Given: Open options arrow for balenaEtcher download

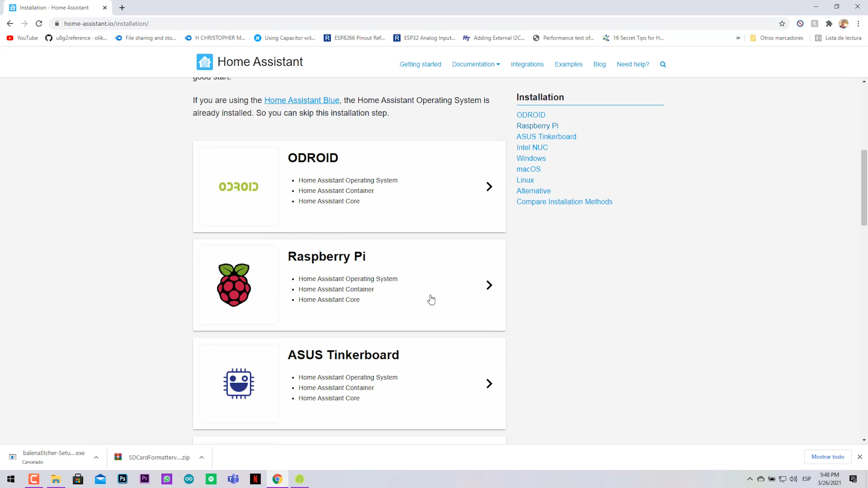Looking at the screenshot, I should [96, 457].
